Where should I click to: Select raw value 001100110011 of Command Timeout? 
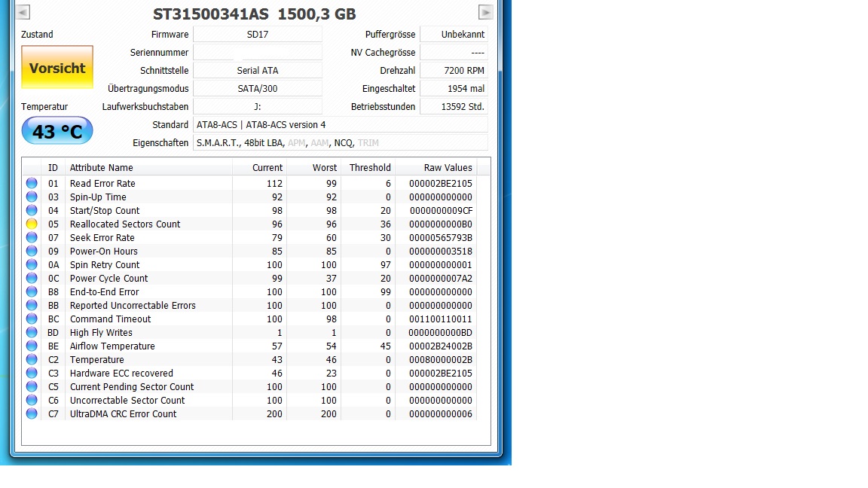pos(441,319)
